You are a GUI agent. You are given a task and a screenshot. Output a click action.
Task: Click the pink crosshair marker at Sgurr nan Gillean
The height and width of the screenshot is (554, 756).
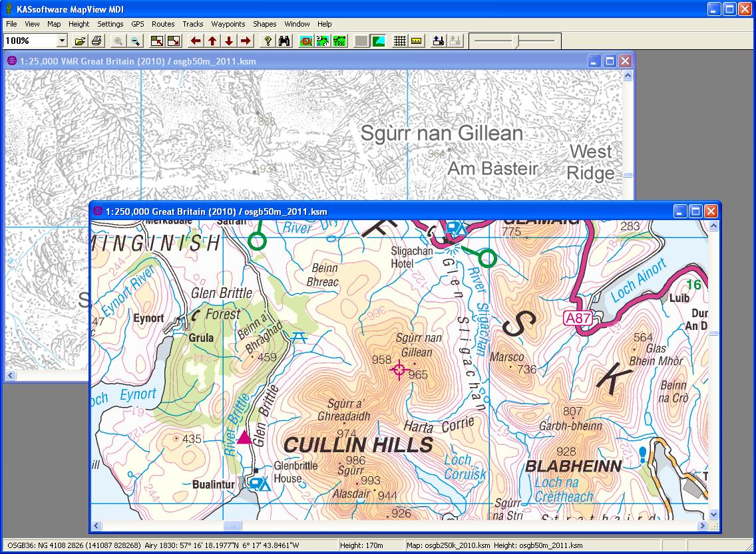(399, 370)
